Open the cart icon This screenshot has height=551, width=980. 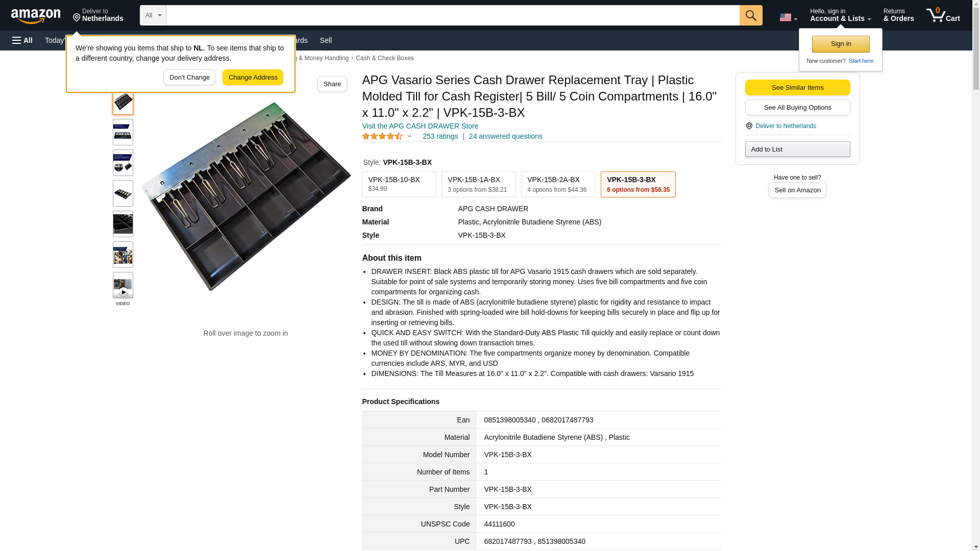943,15
